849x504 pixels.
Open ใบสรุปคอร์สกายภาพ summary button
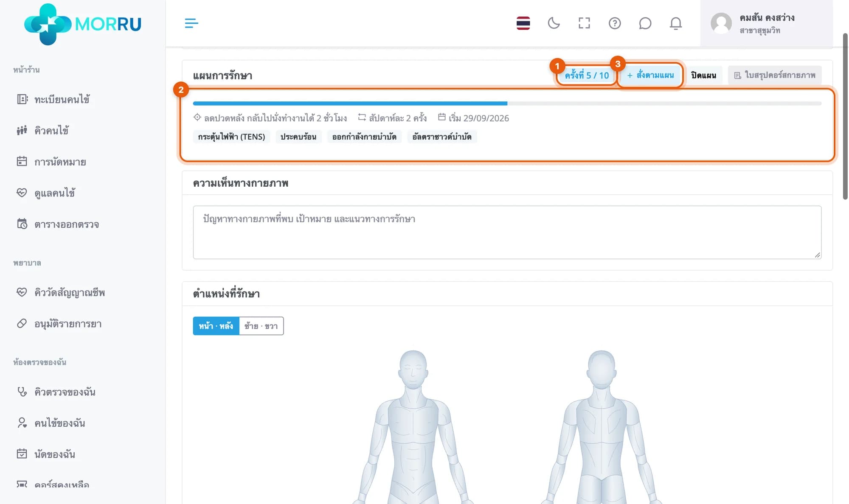(775, 75)
